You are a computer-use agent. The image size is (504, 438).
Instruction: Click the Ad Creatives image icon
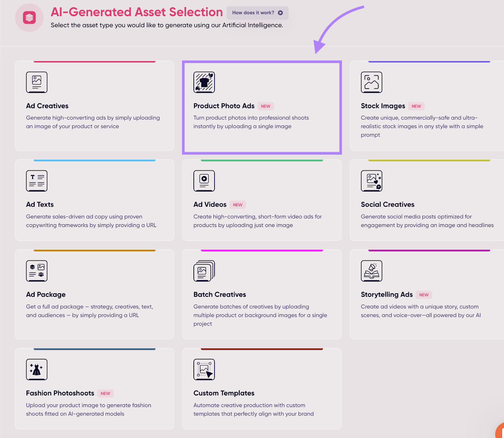click(x=37, y=82)
